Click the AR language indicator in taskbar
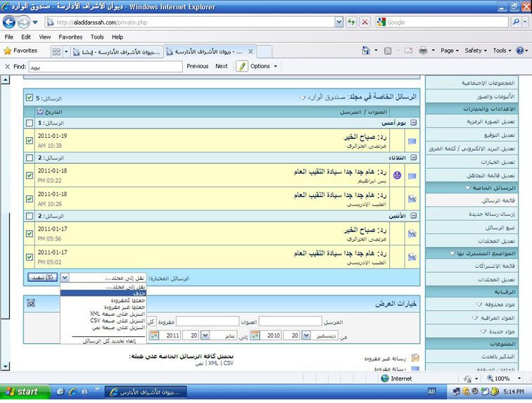Screen dimensions: 532x403 click(431, 392)
